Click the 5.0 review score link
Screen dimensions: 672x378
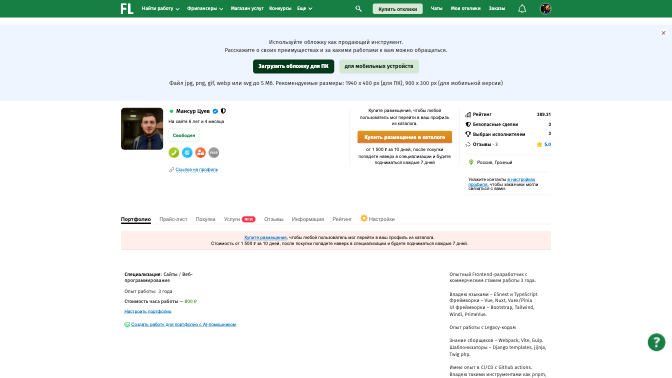pos(547,144)
